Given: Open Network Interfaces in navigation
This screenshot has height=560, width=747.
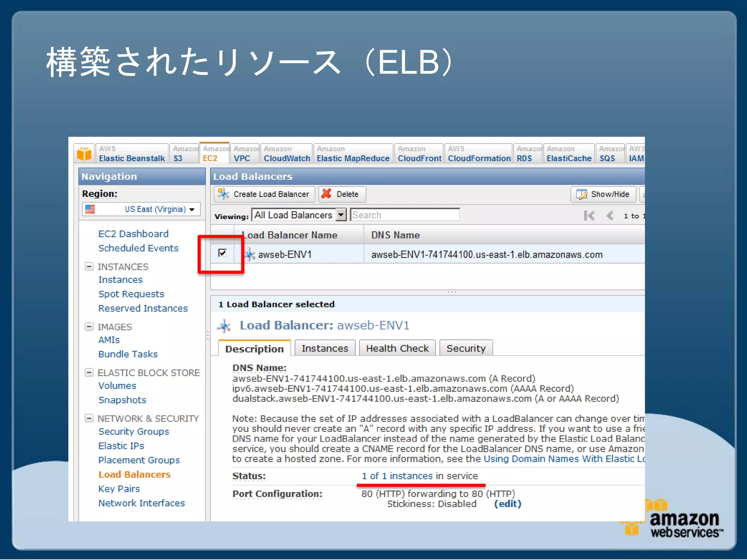Looking at the screenshot, I should click(142, 503).
